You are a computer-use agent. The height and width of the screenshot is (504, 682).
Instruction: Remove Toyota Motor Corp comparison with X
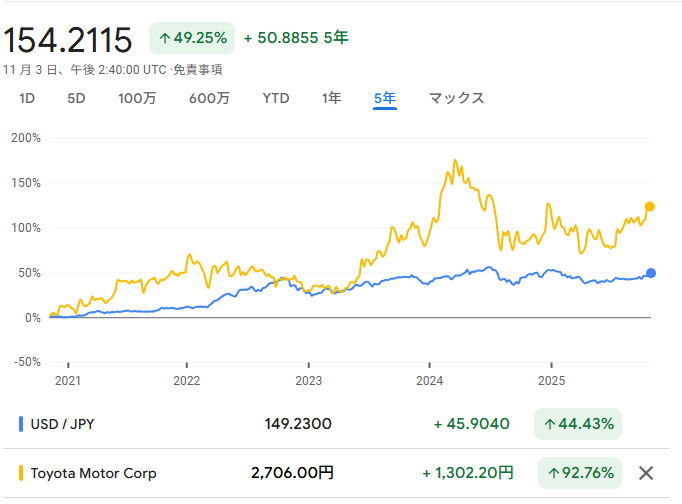pos(646,473)
